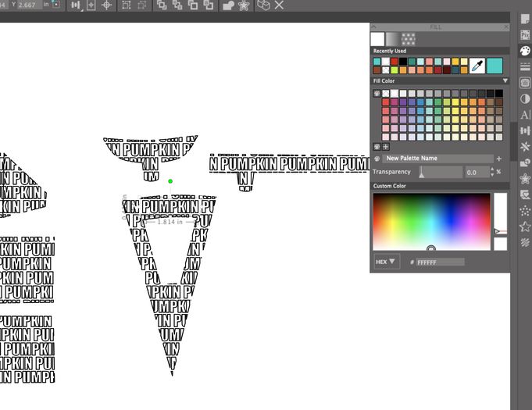Add a new palette with plus button
Image resolution: width=532 pixels, height=410 pixels.
tap(499, 159)
